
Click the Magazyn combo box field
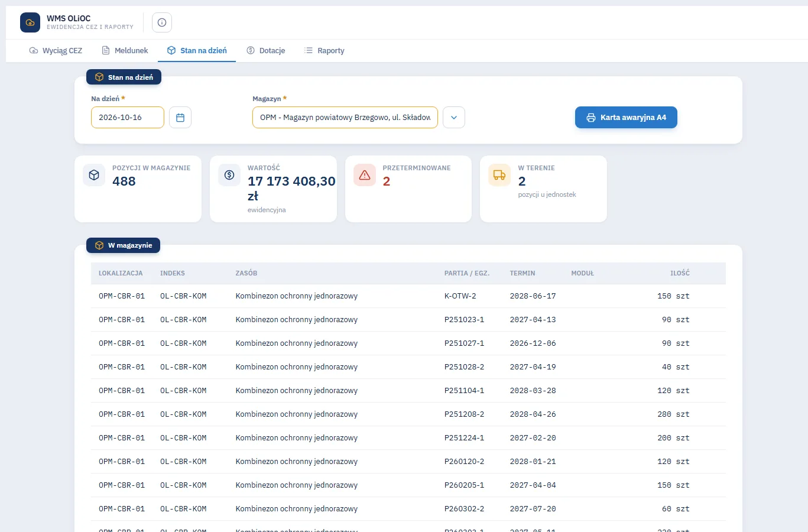[345, 118]
